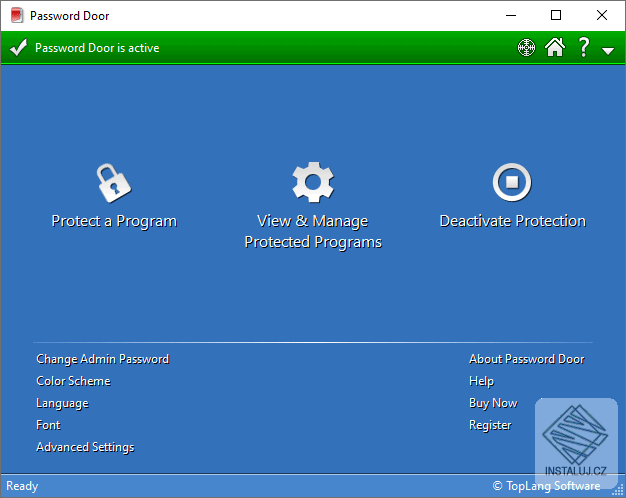The image size is (626, 498).
Task: Select Protect a Program label
Action: (x=114, y=221)
